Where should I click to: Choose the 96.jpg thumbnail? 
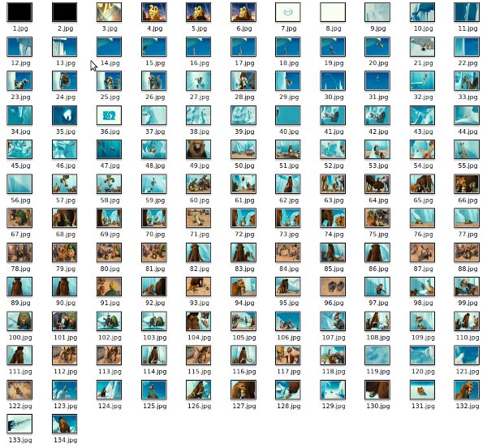pos(333,286)
